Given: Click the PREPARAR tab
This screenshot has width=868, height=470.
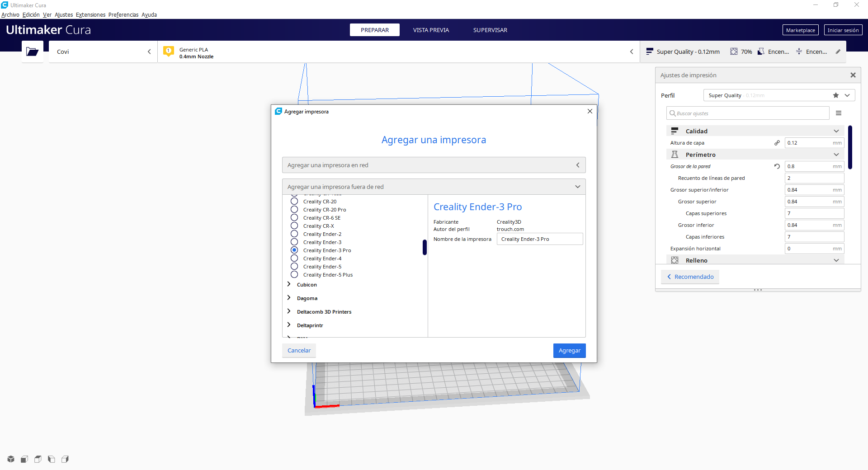Looking at the screenshot, I should [375, 30].
